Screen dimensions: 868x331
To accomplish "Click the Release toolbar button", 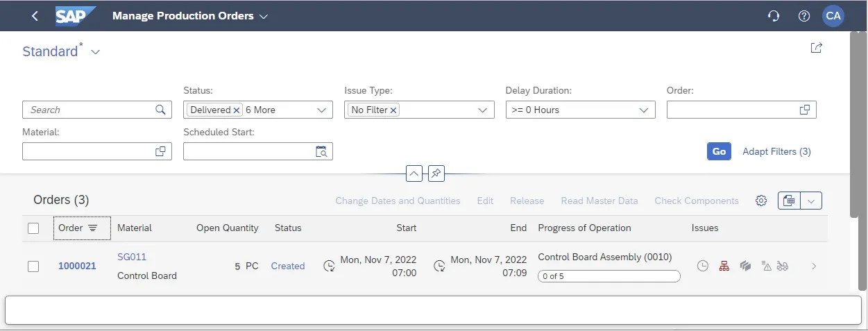I will (x=527, y=201).
